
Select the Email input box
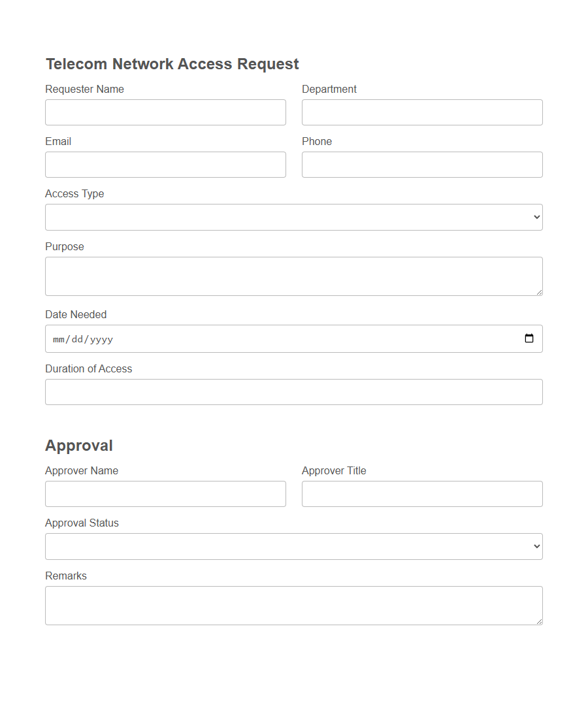coord(165,164)
